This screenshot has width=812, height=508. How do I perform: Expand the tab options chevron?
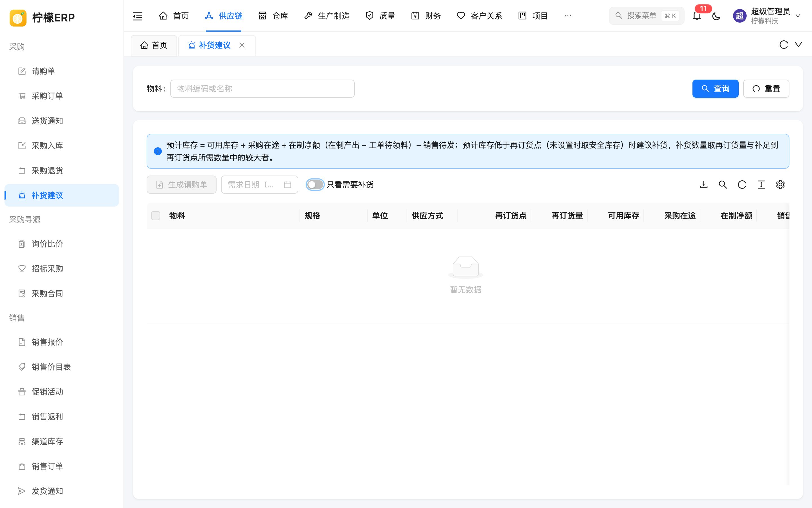(x=798, y=45)
